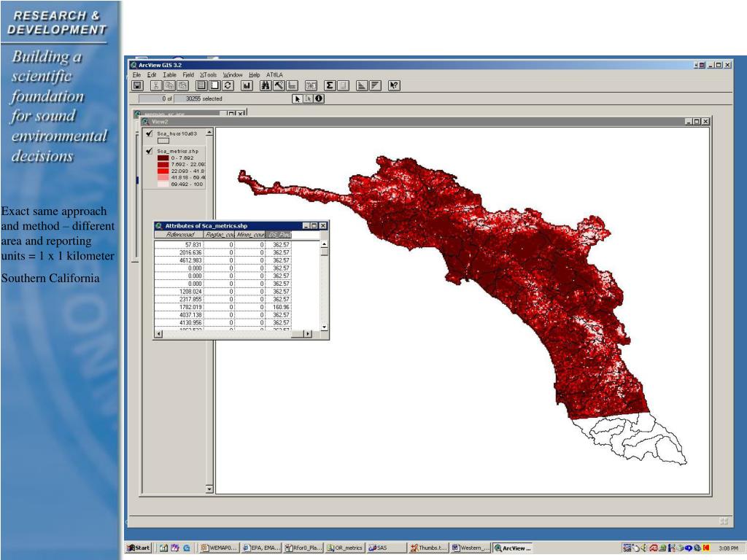Click the attribute table scroll right arrow

309,334
